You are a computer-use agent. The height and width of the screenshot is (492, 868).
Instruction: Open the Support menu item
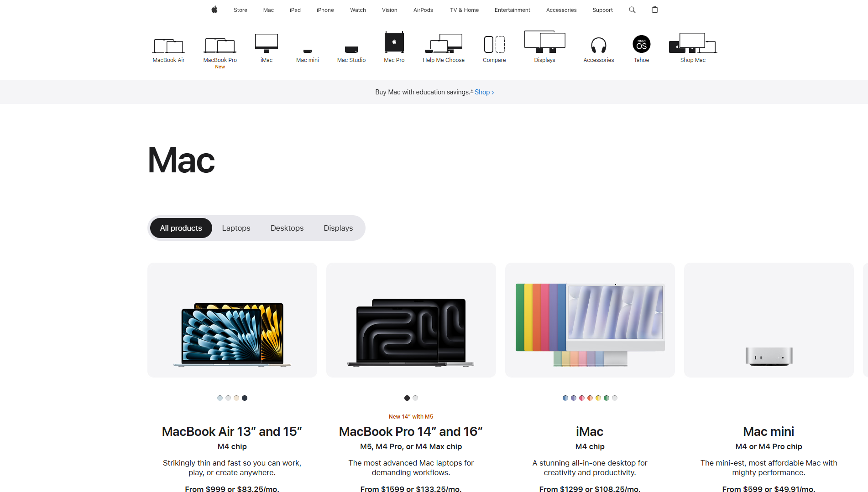click(x=602, y=10)
